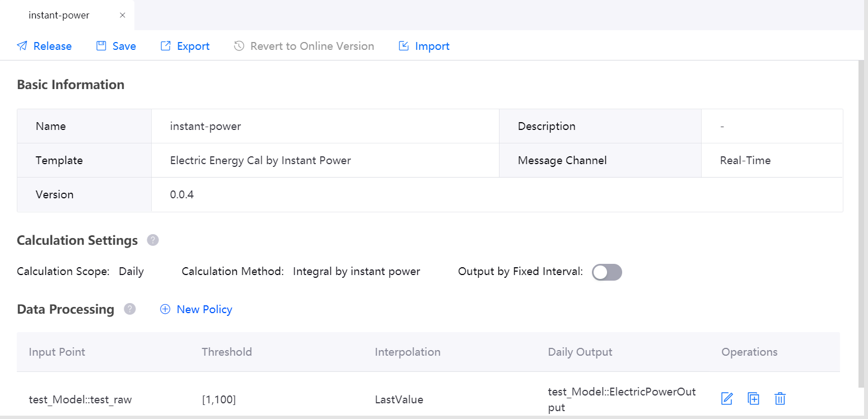Click the Real-Time message channel value
Viewport: 868px width, 419px height.
coord(745,160)
